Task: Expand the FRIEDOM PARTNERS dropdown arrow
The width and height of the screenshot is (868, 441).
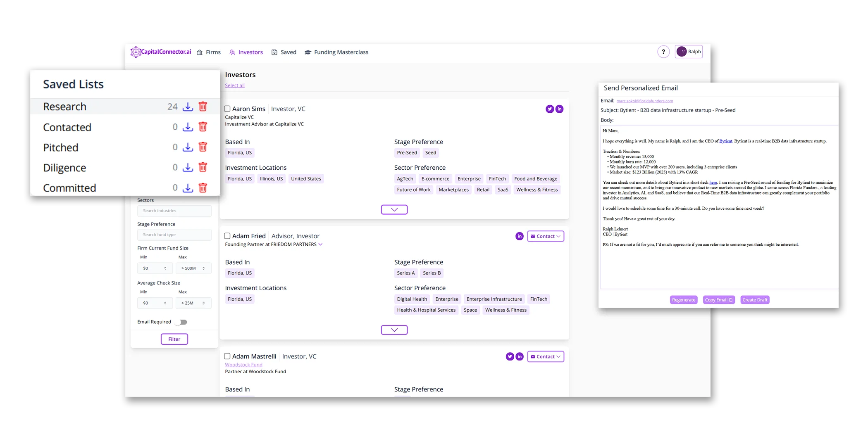Action: [x=320, y=244]
